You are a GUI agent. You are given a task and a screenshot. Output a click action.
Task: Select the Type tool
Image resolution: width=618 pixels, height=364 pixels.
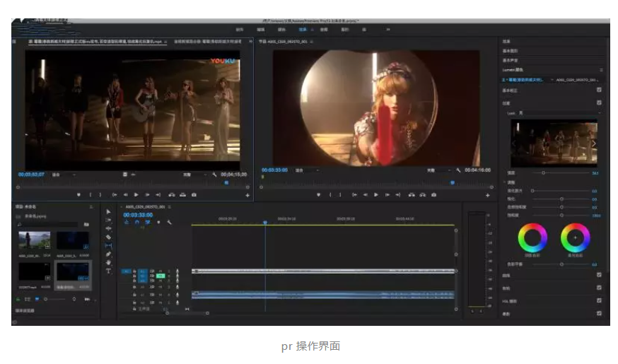[x=108, y=271]
